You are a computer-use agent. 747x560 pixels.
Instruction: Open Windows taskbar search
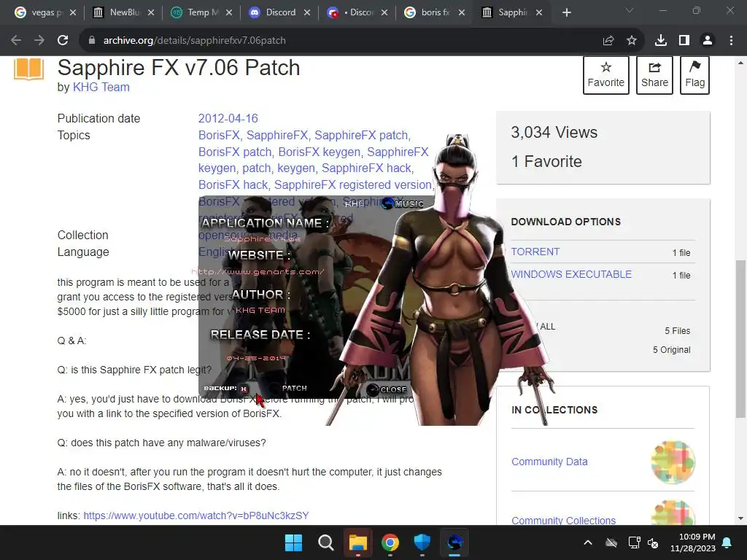[326, 542]
